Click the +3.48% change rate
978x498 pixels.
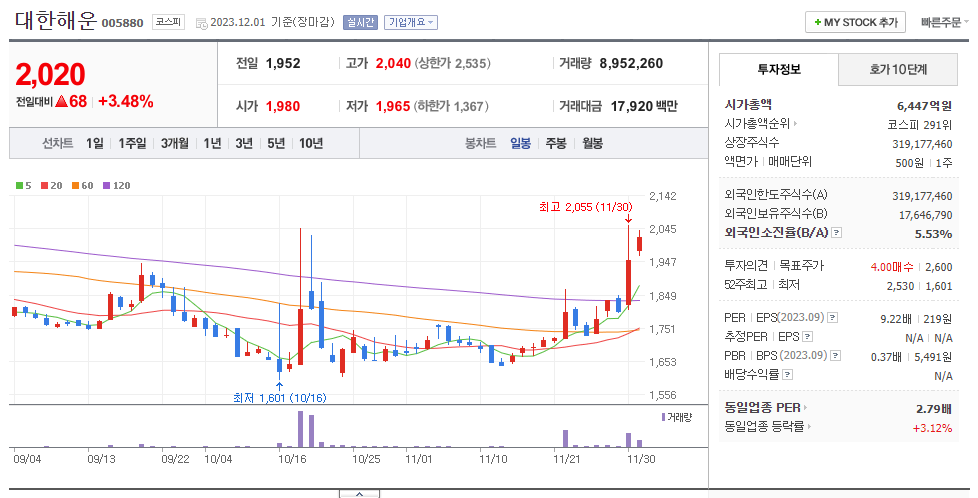point(126,102)
